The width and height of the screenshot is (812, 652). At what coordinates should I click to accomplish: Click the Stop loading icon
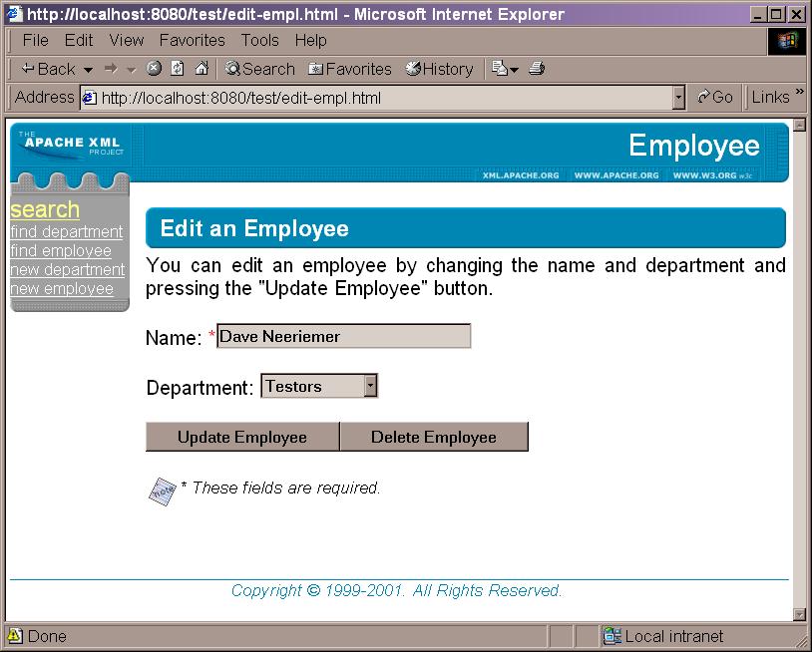pos(154,69)
